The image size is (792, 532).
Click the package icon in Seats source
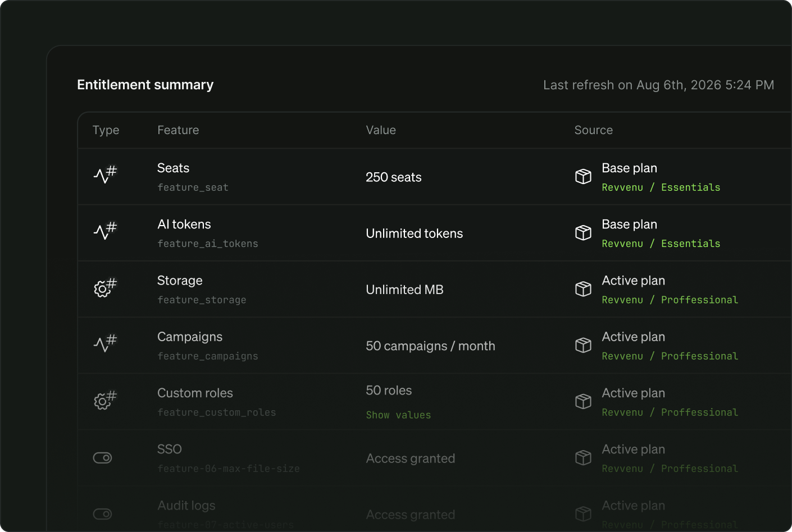[x=583, y=176]
